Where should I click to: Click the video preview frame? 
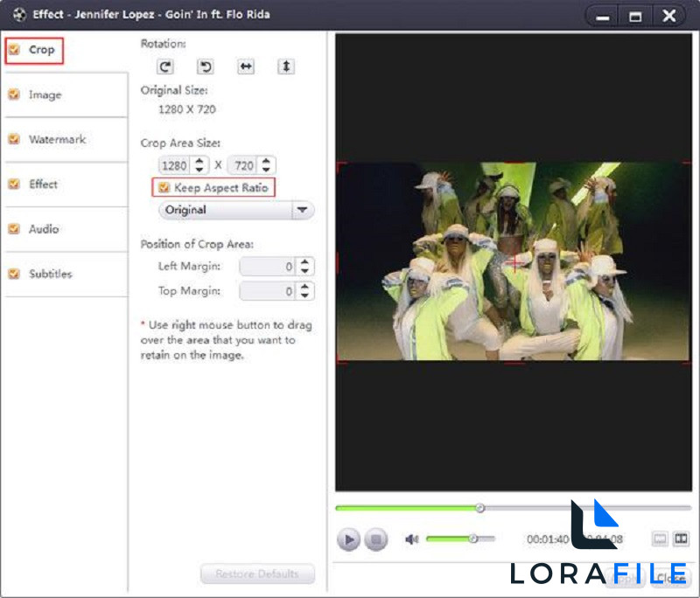click(x=514, y=261)
